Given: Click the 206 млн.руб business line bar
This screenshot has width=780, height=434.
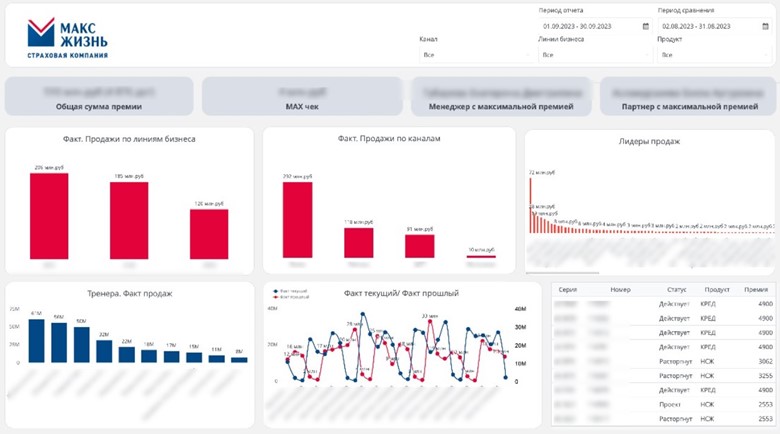Looking at the screenshot, I should point(49,216).
